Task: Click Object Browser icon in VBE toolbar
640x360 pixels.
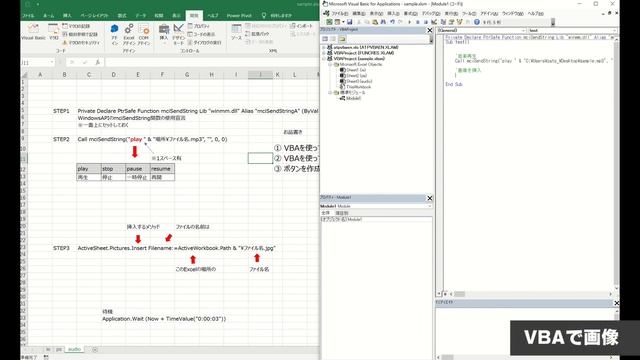Action: [x=459, y=22]
